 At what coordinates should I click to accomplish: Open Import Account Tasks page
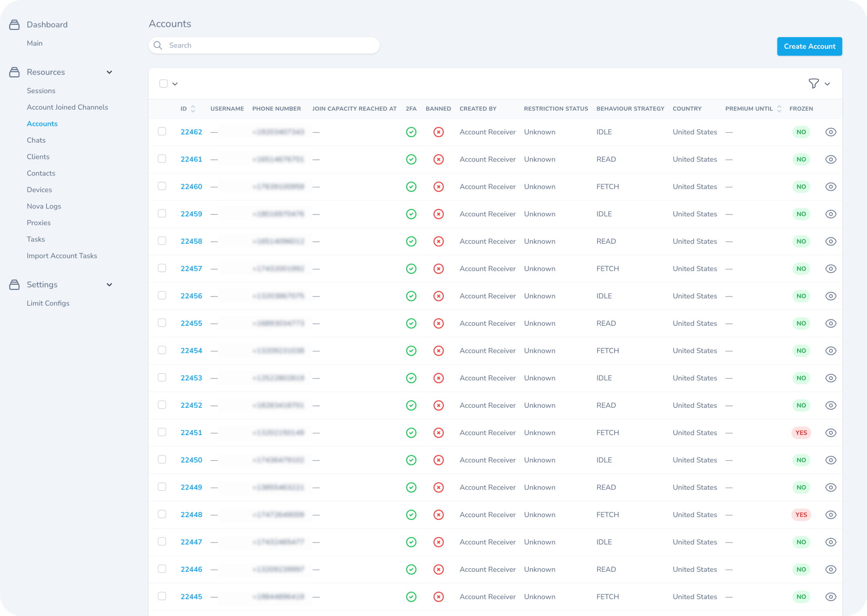[x=62, y=256]
